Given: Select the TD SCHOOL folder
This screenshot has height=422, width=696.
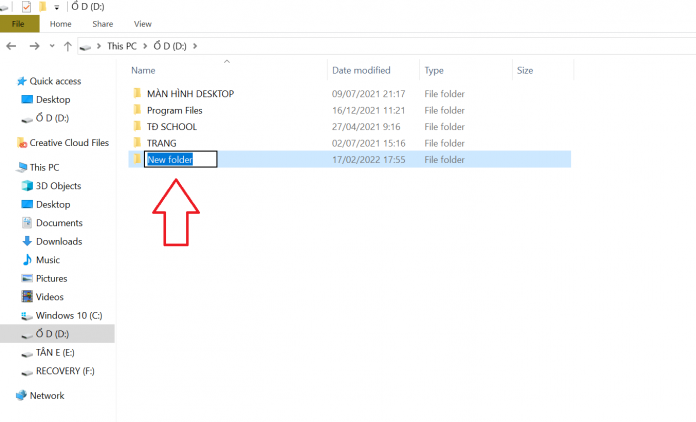Looking at the screenshot, I should [x=171, y=127].
